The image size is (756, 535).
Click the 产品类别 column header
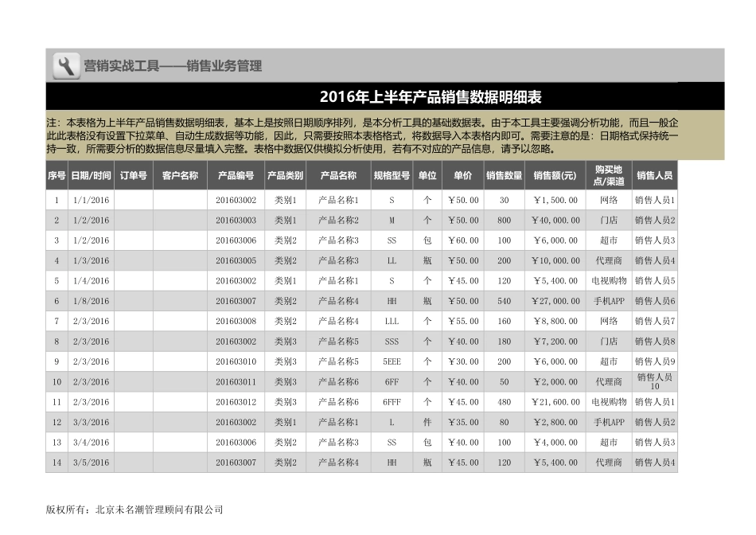(x=284, y=176)
